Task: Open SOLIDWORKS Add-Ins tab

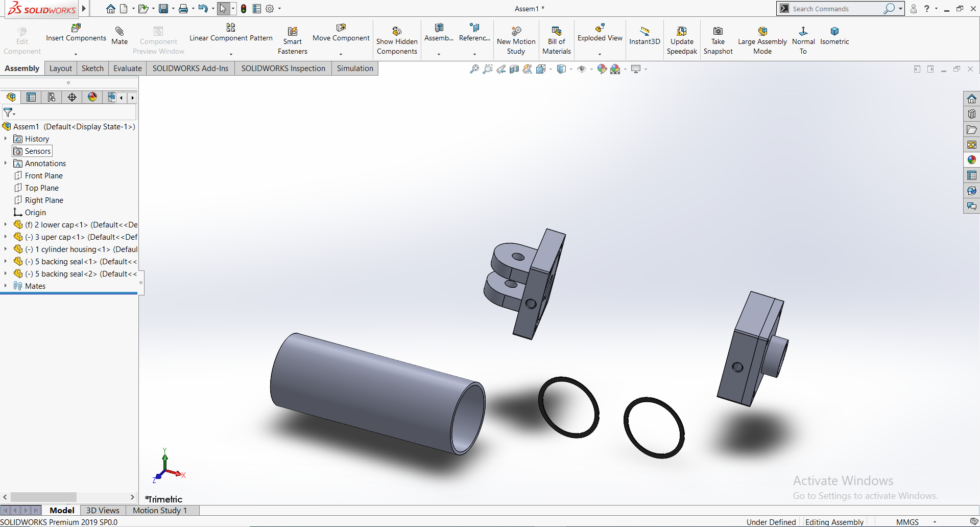Action: coord(190,68)
